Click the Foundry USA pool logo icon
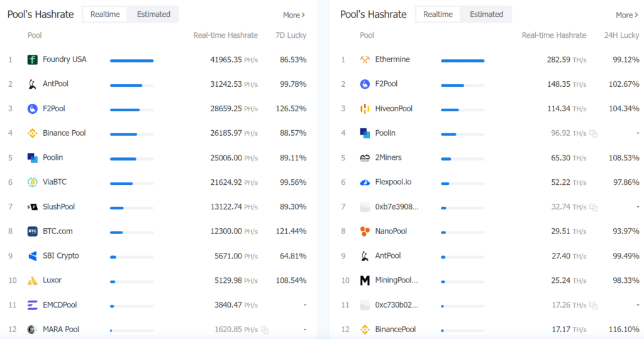Image resolution: width=644 pixels, height=339 pixels. 32,60
